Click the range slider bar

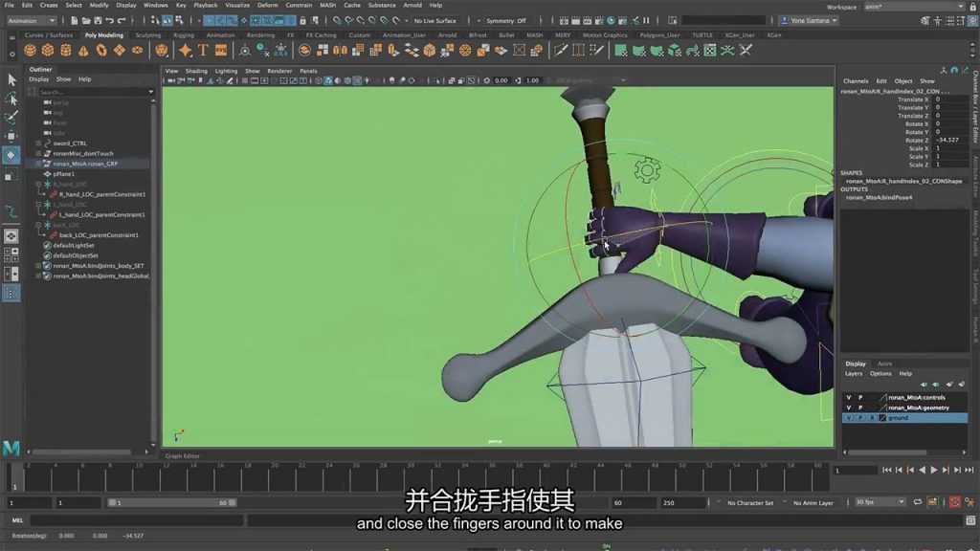pyautogui.click(x=172, y=502)
